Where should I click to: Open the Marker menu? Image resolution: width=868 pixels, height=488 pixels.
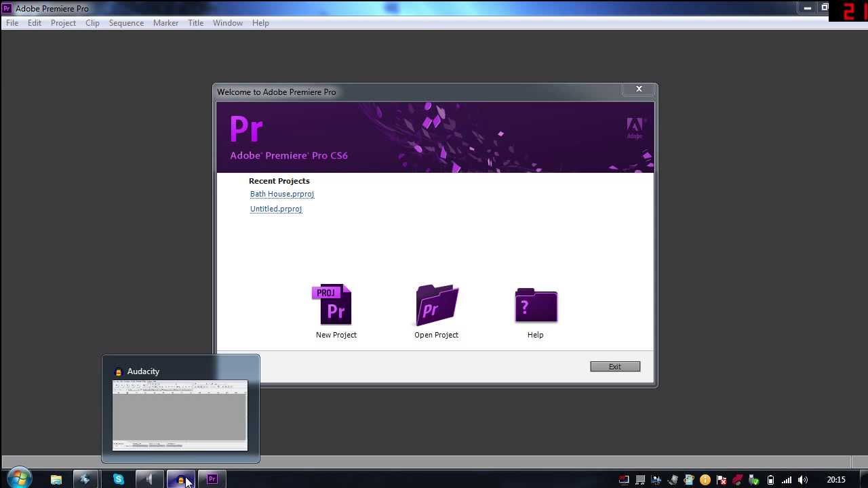tap(165, 23)
